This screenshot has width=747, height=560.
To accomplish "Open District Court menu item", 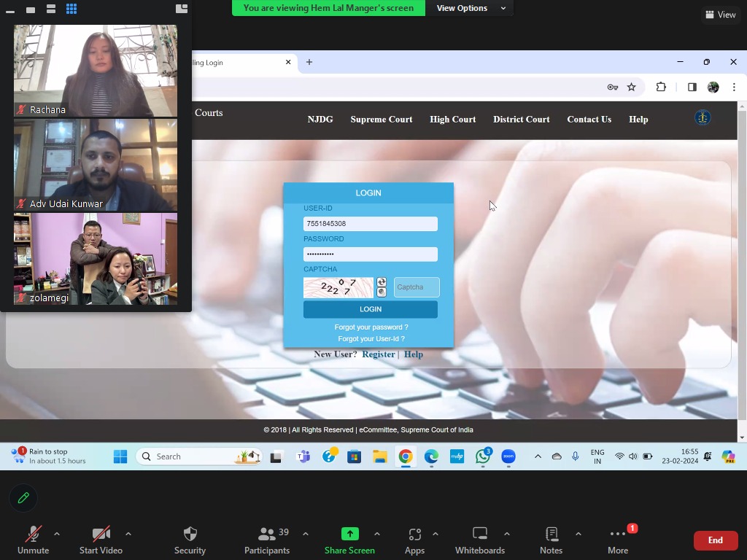I will [521, 120].
